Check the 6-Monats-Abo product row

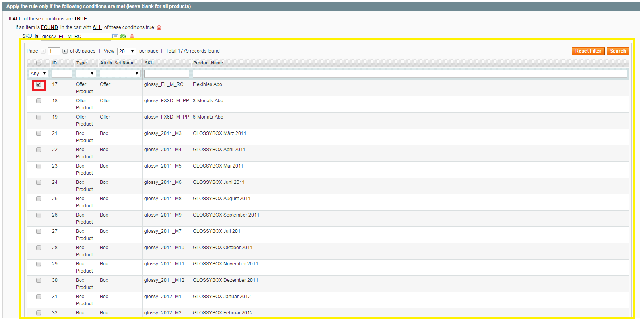39,117
